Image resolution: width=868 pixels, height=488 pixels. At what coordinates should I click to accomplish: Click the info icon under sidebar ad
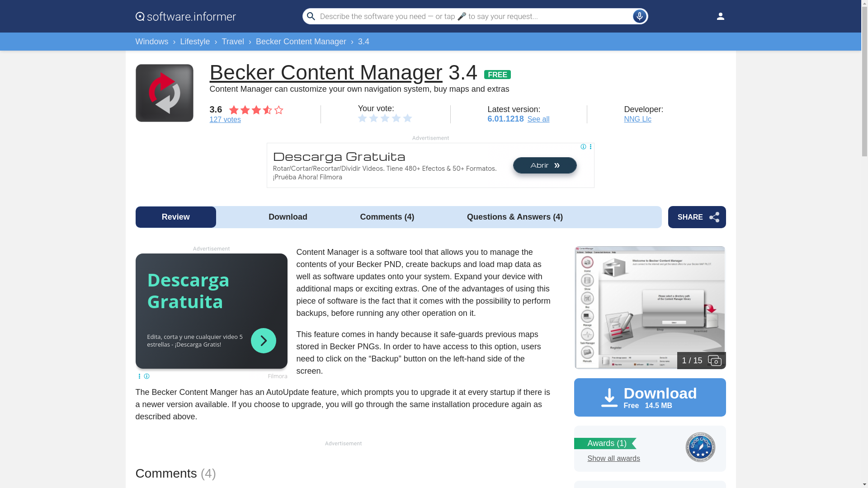tap(146, 376)
